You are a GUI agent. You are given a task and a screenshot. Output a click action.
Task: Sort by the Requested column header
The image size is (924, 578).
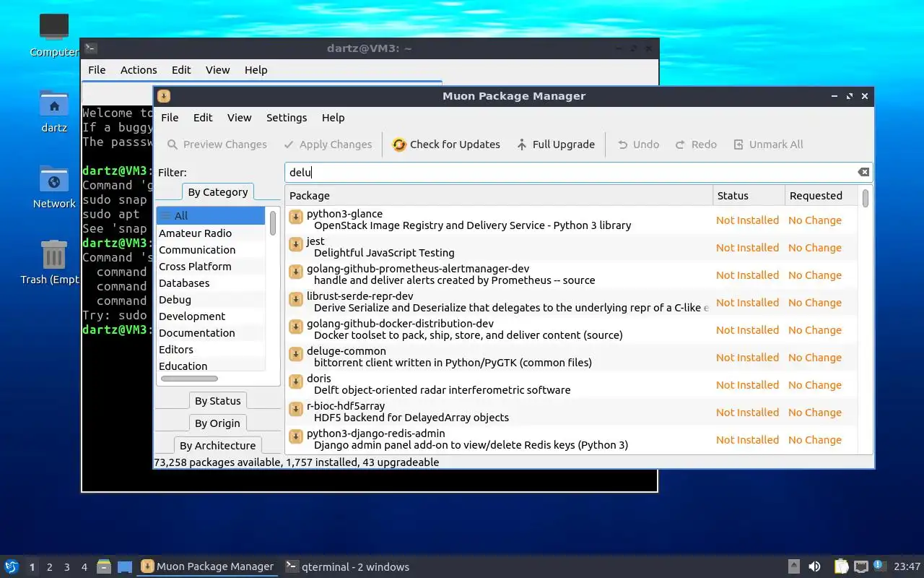pyautogui.click(x=821, y=196)
